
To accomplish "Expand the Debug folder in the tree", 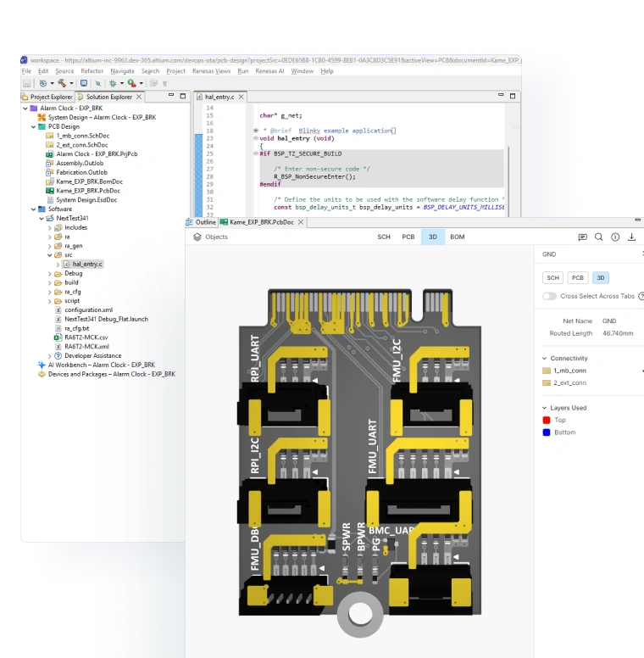I will pos(50,274).
